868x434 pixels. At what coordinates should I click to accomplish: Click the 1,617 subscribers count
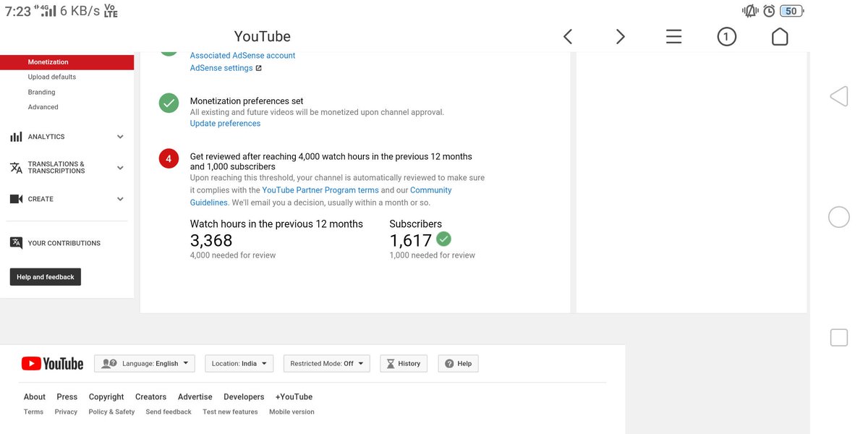(x=411, y=241)
